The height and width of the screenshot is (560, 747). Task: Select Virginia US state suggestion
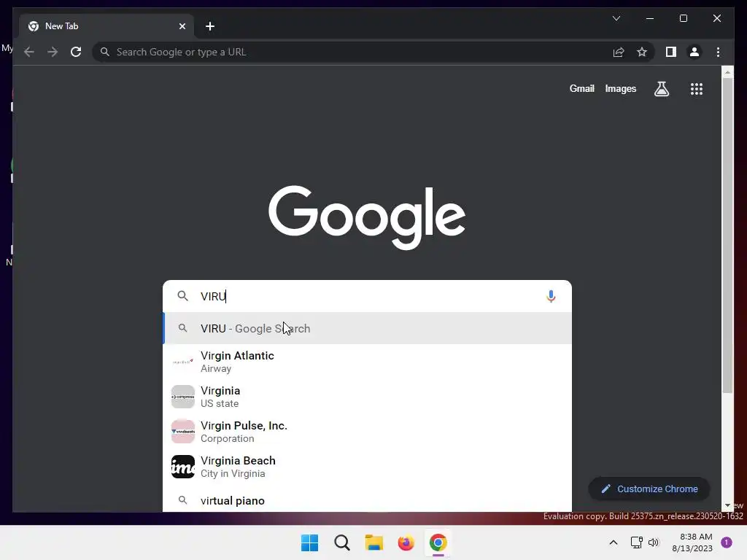[x=368, y=397]
